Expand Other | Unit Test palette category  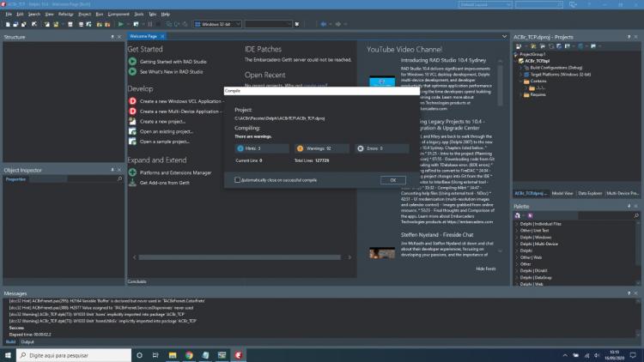[517, 231]
